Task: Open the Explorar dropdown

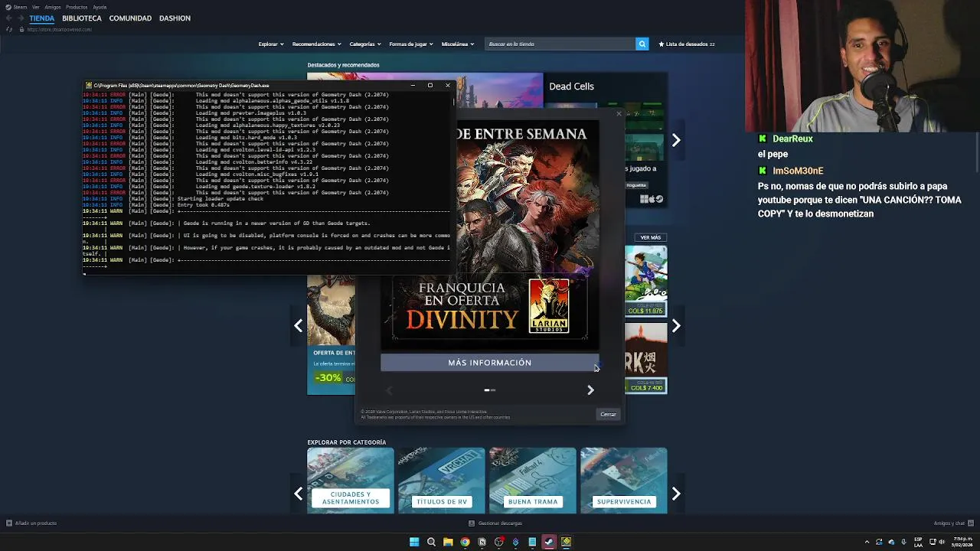Action: [x=271, y=44]
